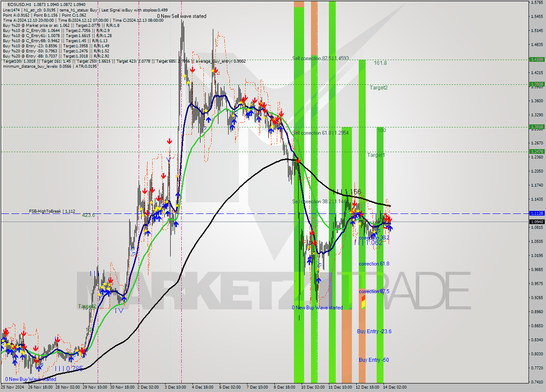Click the green 1.3018 price tag
The height and width of the screenshot is (392, 546).
coord(537,127)
